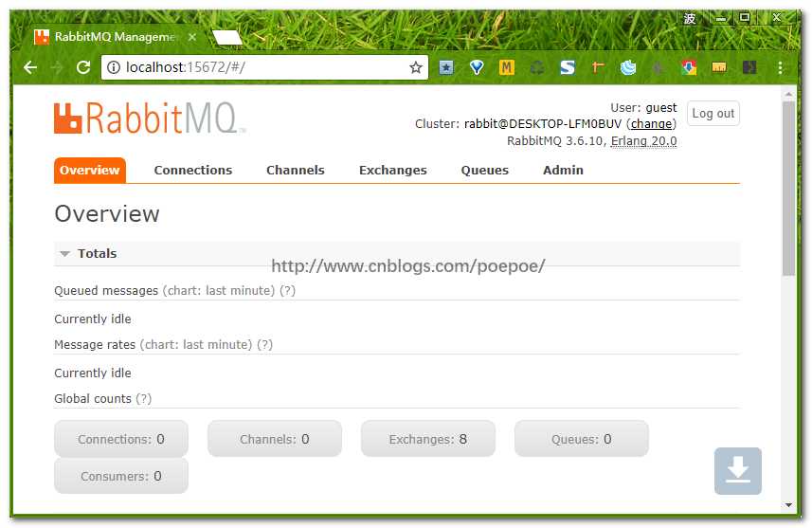This screenshot has height=528, width=812.
Task: Open the Connections tab
Action: (x=193, y=170)
